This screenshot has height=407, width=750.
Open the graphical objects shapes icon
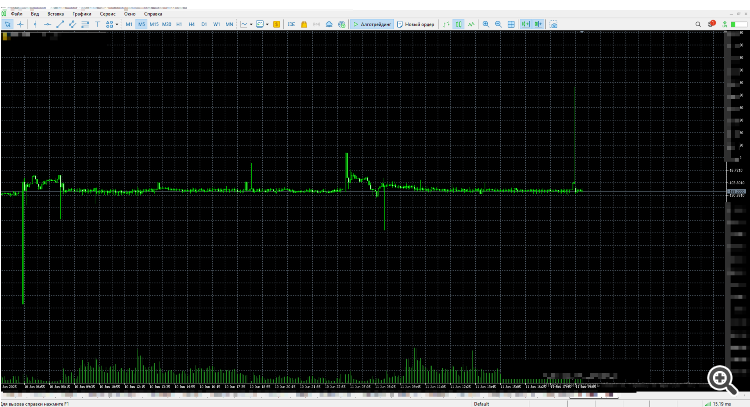click(x=109, y=24)
